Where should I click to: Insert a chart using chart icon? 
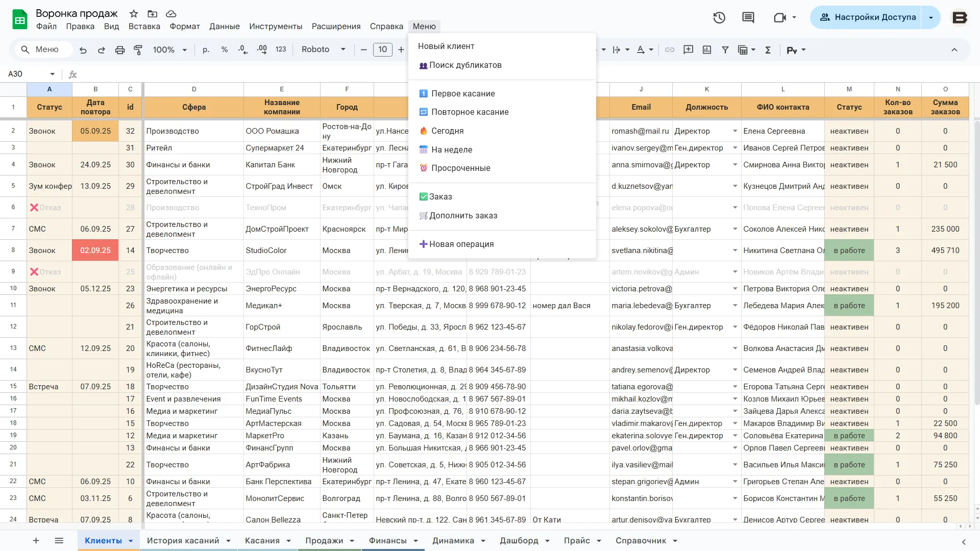[x=707, y=49]
